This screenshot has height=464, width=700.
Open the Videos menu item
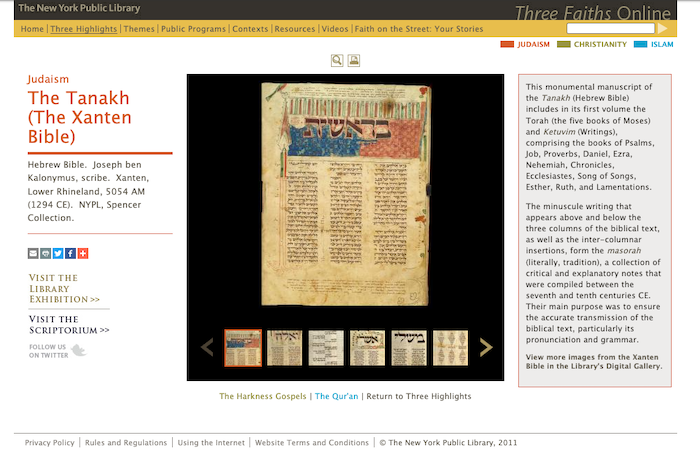[x=335, y=29]
